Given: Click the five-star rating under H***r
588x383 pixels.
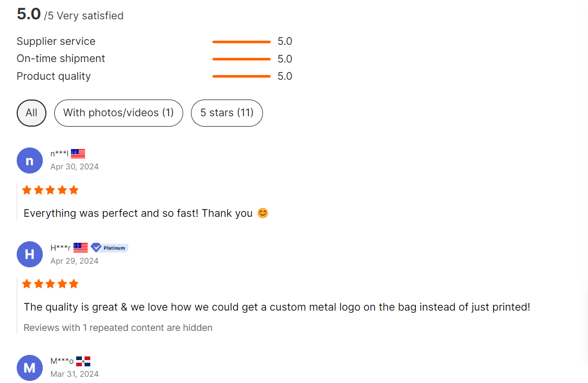Looking at the screenshot, I should 50,284.
